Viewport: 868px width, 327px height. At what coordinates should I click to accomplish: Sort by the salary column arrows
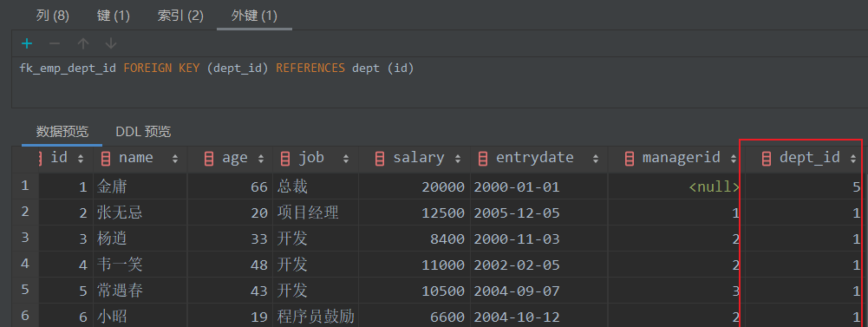(x=458, y=159)
